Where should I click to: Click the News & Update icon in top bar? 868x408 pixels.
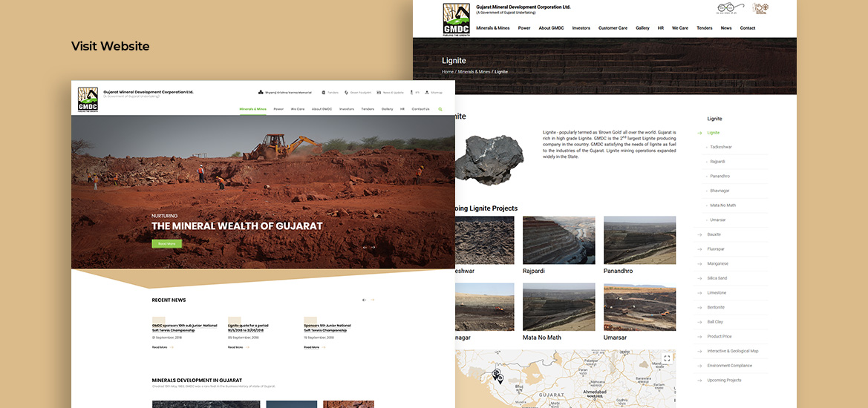[x=380, y=92]
